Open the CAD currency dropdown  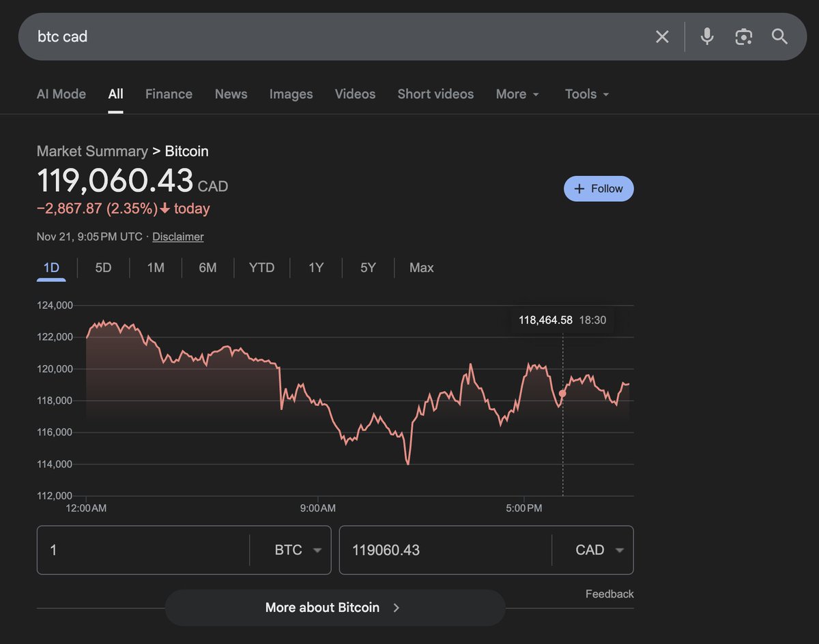point(599,550)
